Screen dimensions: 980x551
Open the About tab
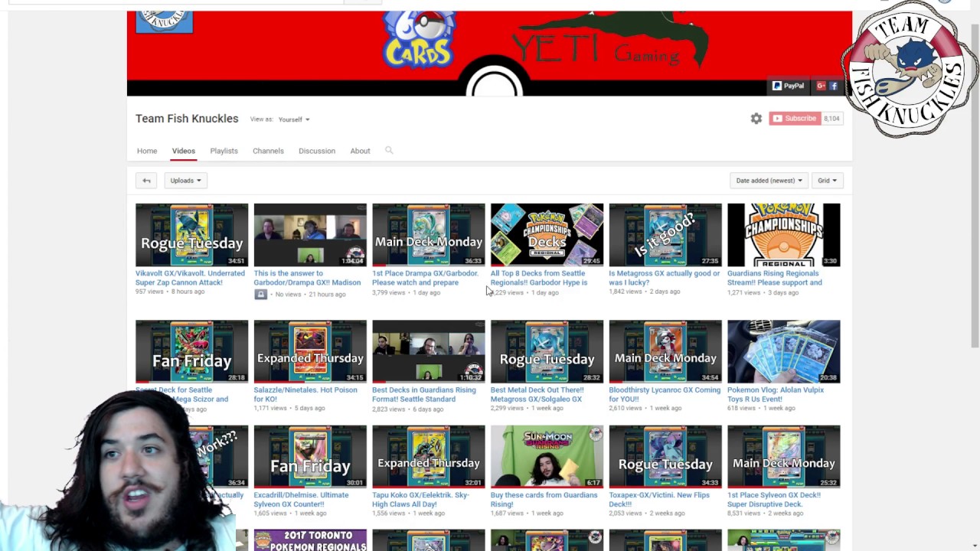[x=360, y=151]
